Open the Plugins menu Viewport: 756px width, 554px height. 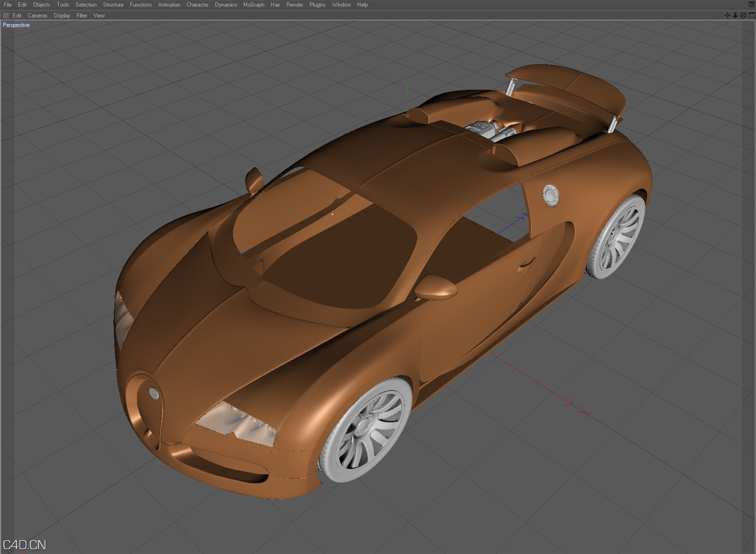pyautogui.click(x=317, y=4)
